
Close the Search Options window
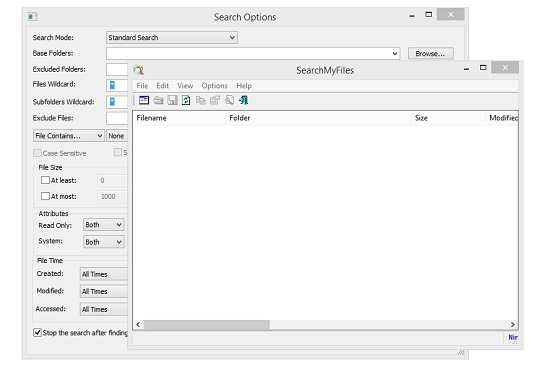click(451, 14)
